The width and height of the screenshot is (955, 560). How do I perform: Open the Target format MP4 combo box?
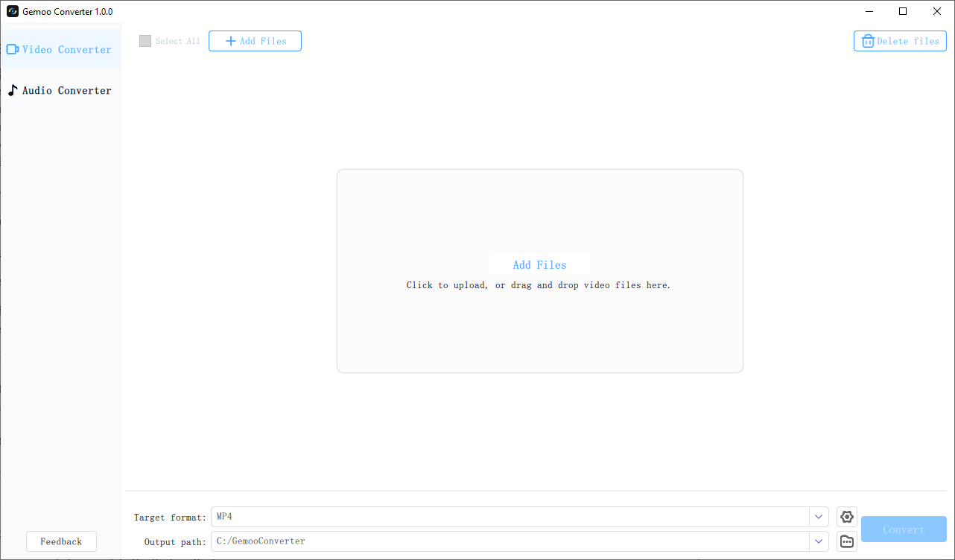(520, 517)
